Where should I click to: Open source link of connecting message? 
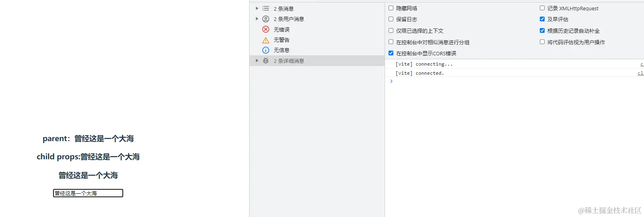(642, 64)
